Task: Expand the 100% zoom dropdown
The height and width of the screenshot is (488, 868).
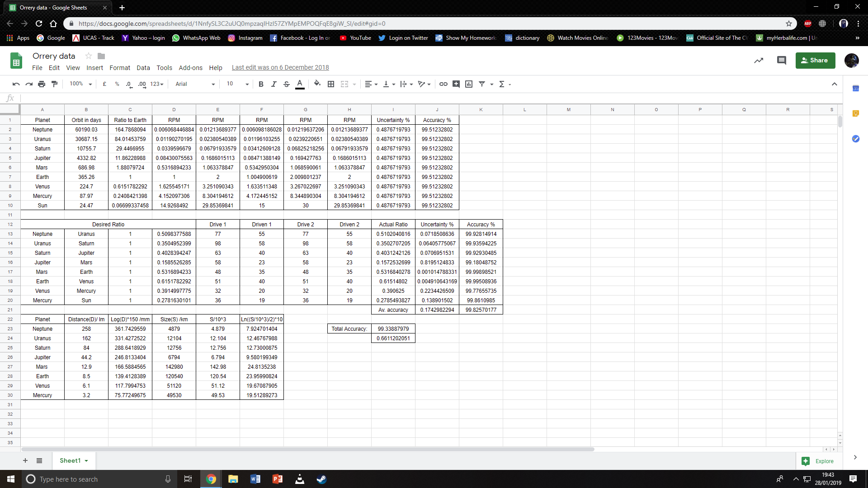Action: coord(80,84)
